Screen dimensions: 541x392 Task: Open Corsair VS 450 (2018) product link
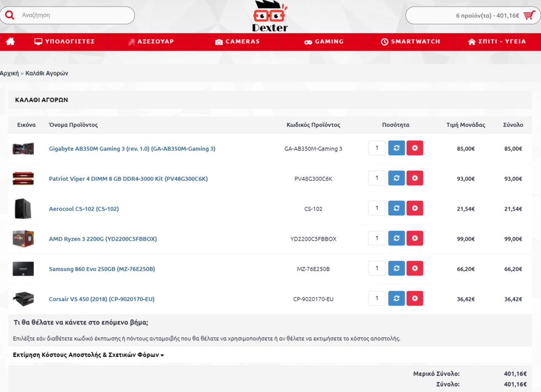[102, 299]
